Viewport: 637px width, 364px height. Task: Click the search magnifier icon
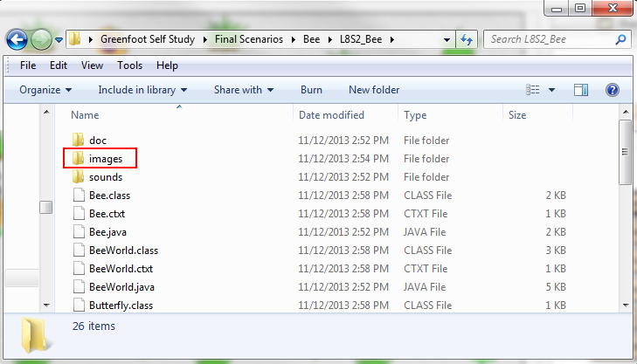coord(621,39)
